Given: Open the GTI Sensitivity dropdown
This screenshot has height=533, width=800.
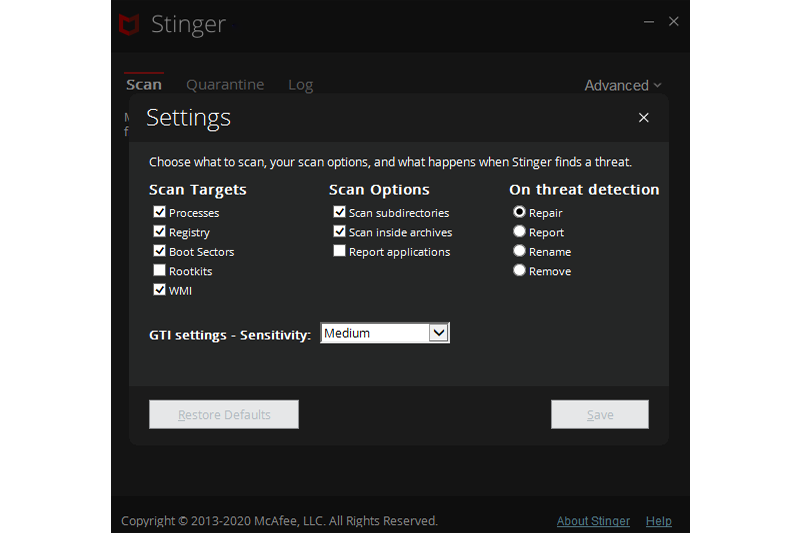Looking at the screenshot, I should point(438,333).
